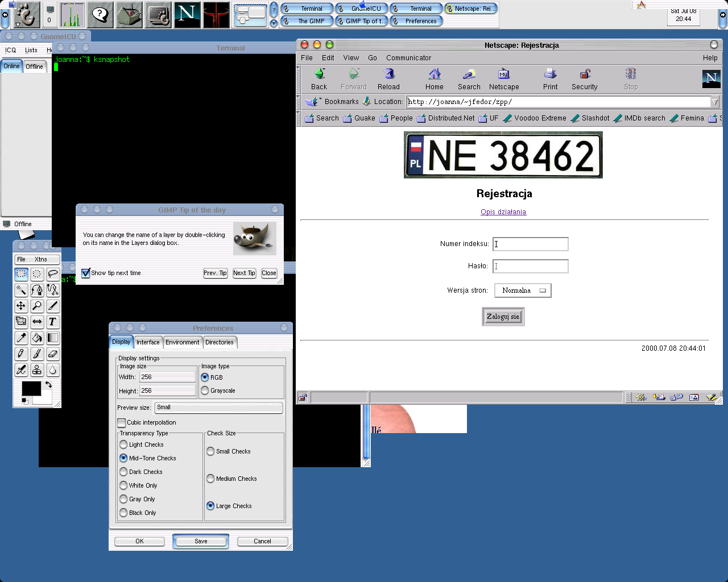Select the Crop knife tool
This screenshot has height=582, width=728.
pos(53,306)
